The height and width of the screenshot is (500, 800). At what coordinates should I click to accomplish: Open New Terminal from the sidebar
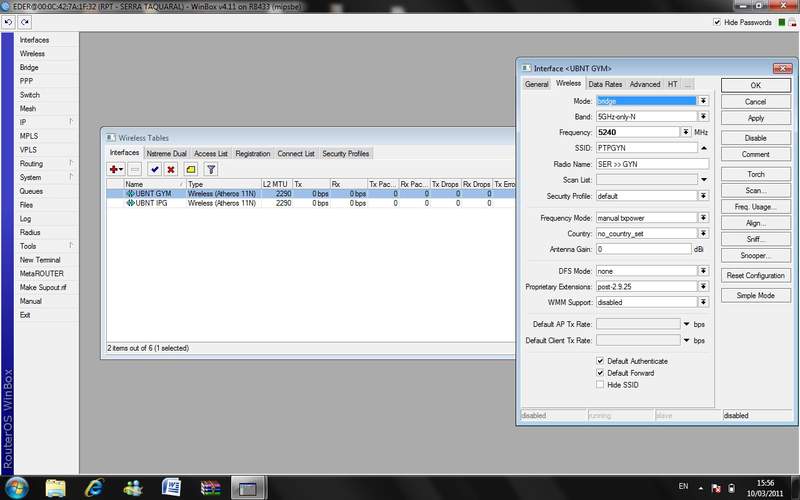(40, 260)
